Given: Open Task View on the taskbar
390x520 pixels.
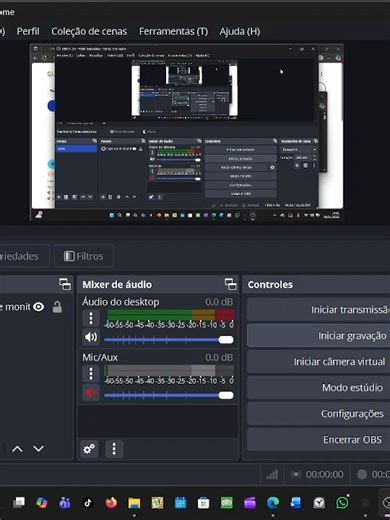Looking at the screenshot, I should pos(19,503).
